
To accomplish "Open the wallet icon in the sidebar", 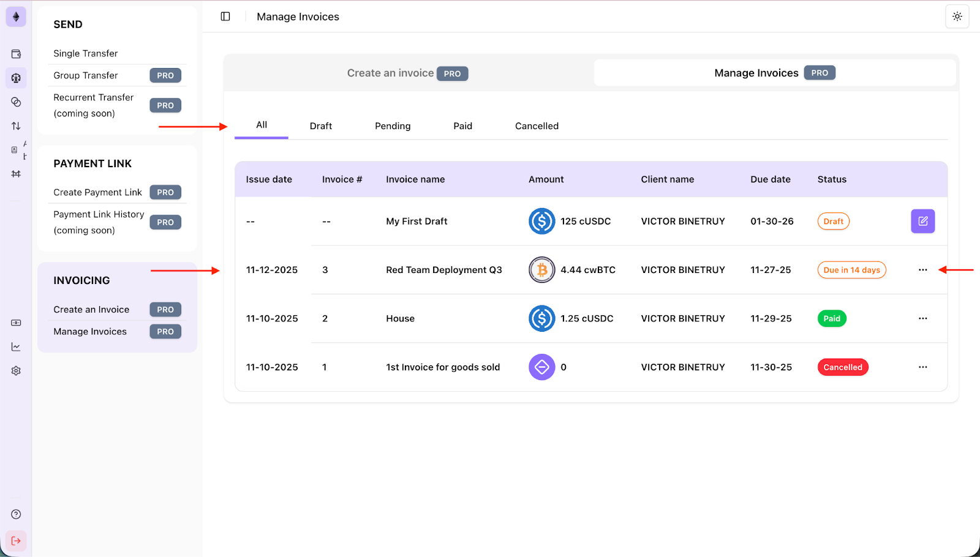I will click(16, 54).
